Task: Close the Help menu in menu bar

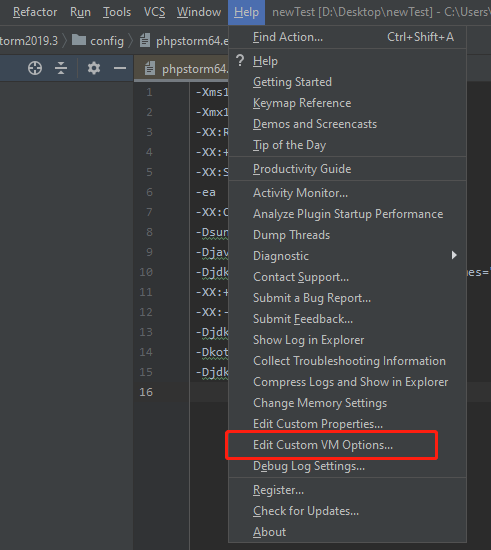Action: click(247, 12)
